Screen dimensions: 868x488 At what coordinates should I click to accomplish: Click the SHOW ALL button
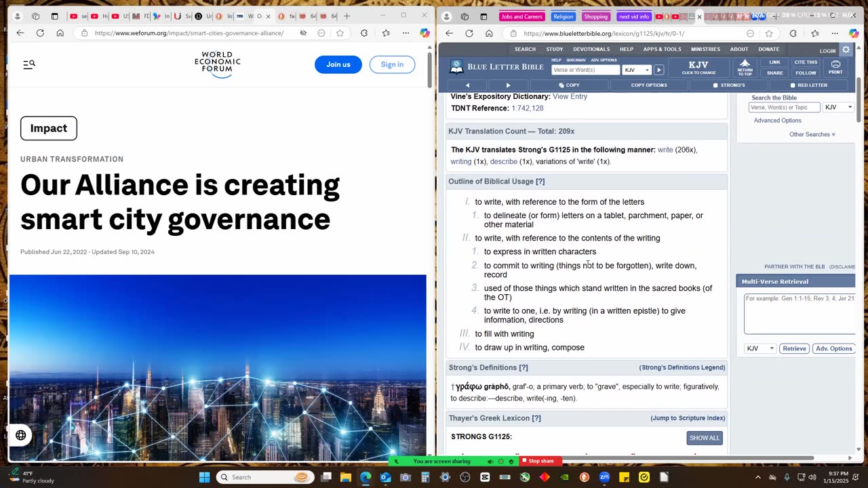(705, 438)
